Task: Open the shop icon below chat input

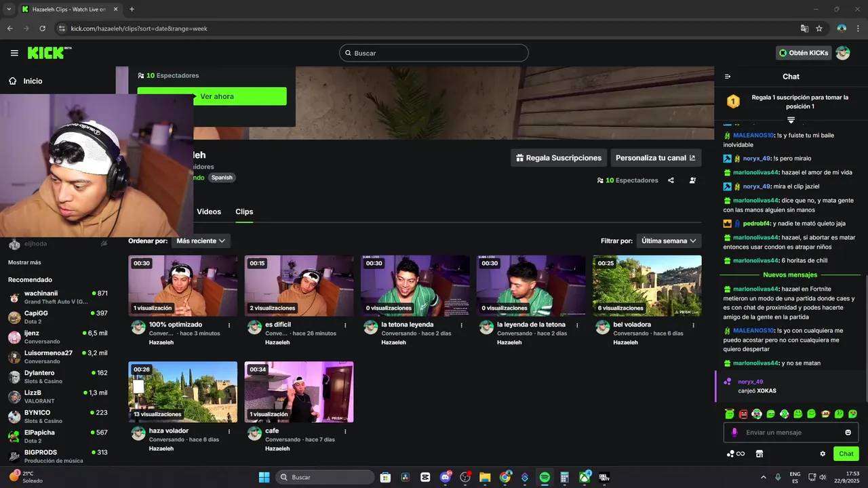Action: tap(759, 453)
